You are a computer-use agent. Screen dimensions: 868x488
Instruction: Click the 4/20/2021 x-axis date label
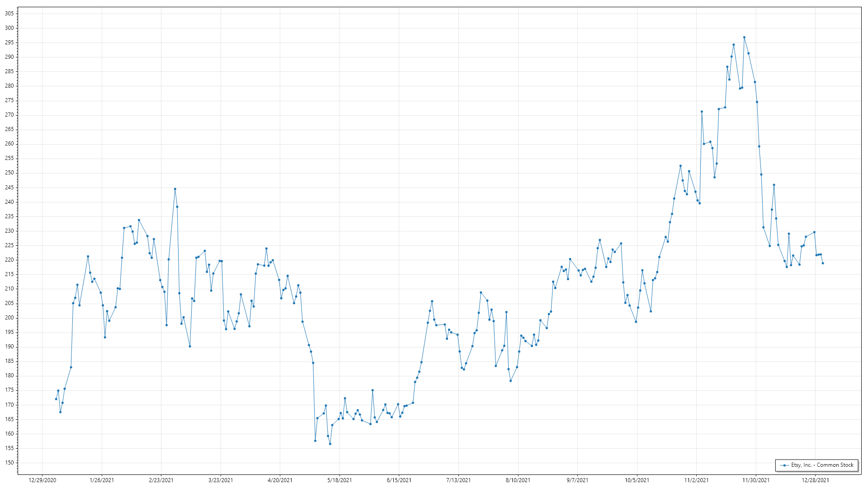coord(280,480)
